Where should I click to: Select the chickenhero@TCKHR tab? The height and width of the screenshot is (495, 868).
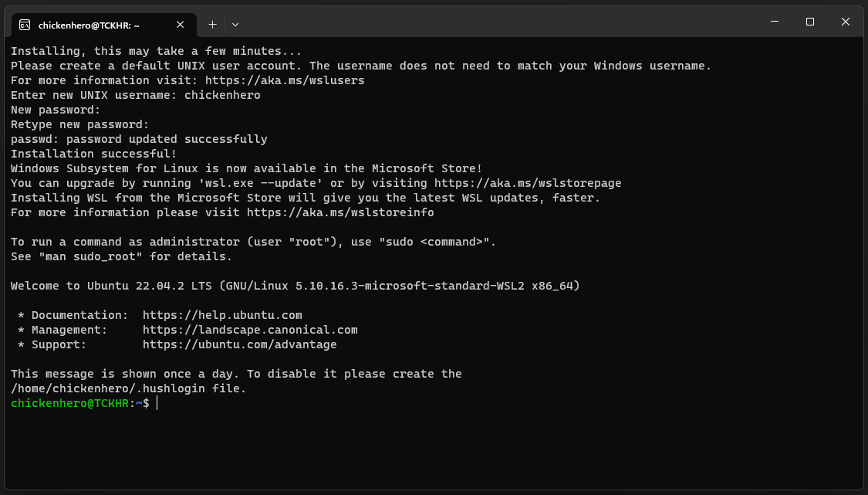89,25
